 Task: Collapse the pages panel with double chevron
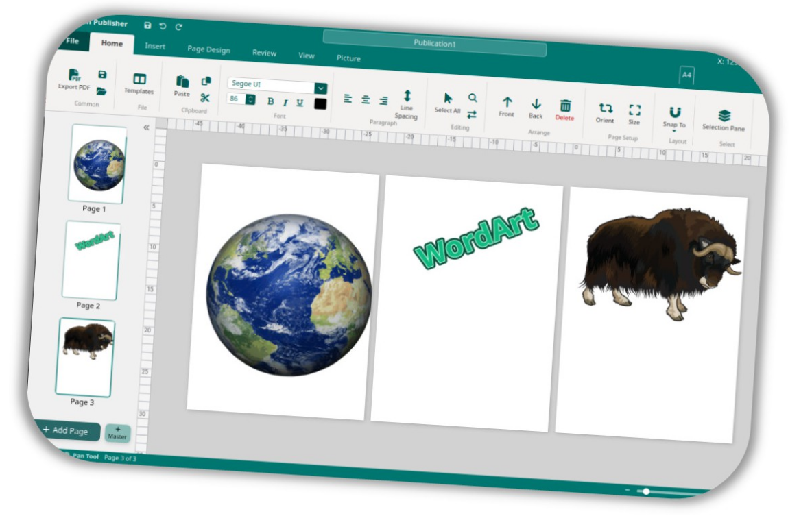(x=147, y=127)
